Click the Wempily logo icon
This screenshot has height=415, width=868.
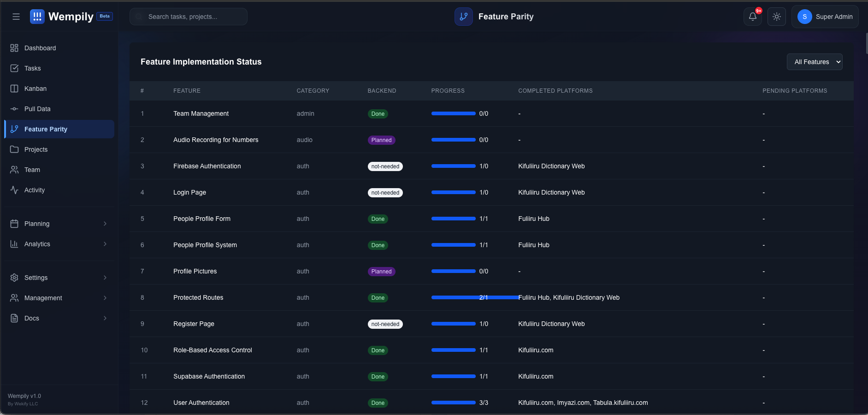click(x=37, y=17)
